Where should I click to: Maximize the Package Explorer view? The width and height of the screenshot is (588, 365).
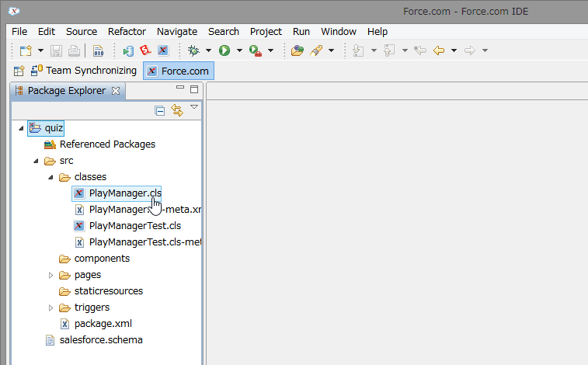(194, 89)
